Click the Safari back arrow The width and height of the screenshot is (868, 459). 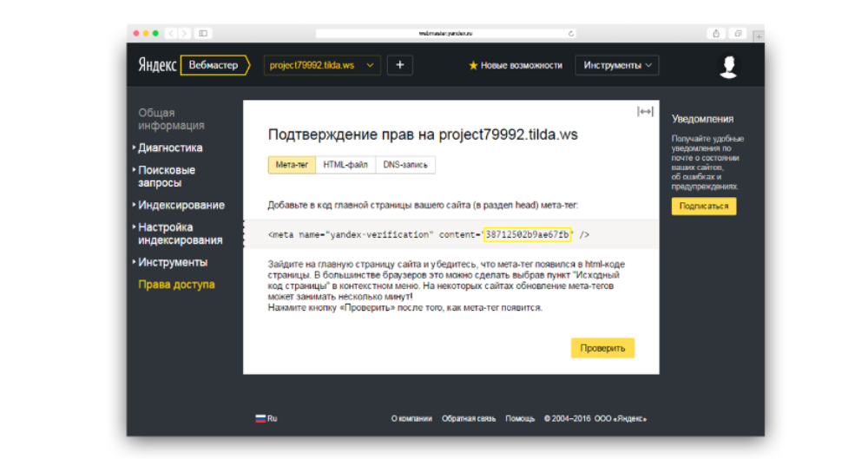pyautogui.click(x=171, y=33)
